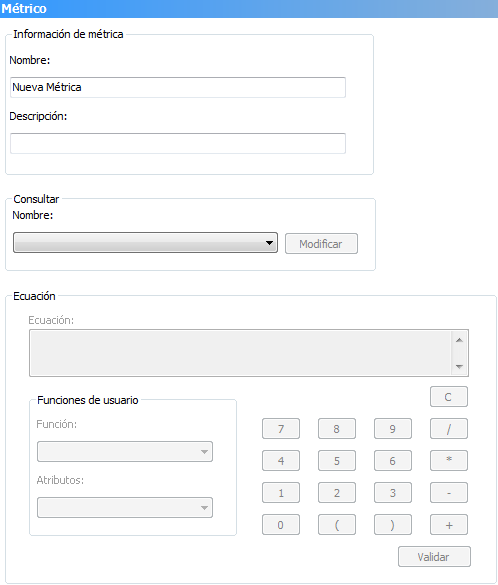Click the plus keypad button
Viewport: 498px width, 585px height.
click(448, 525)
